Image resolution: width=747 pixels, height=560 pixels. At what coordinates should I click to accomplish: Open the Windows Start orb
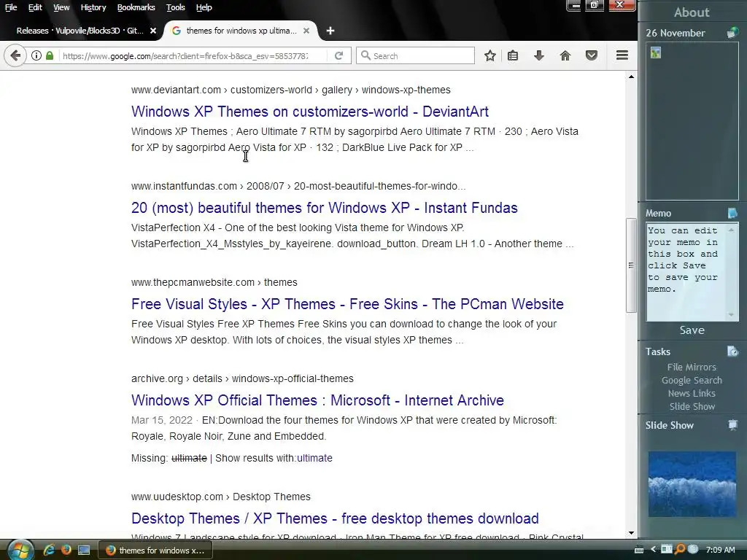20,551
